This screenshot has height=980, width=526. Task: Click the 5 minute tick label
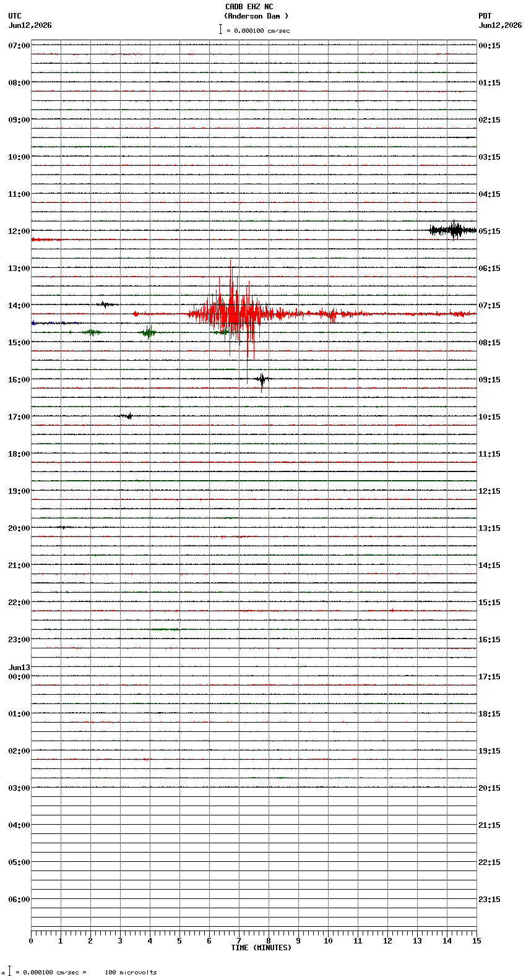(179, 941)
